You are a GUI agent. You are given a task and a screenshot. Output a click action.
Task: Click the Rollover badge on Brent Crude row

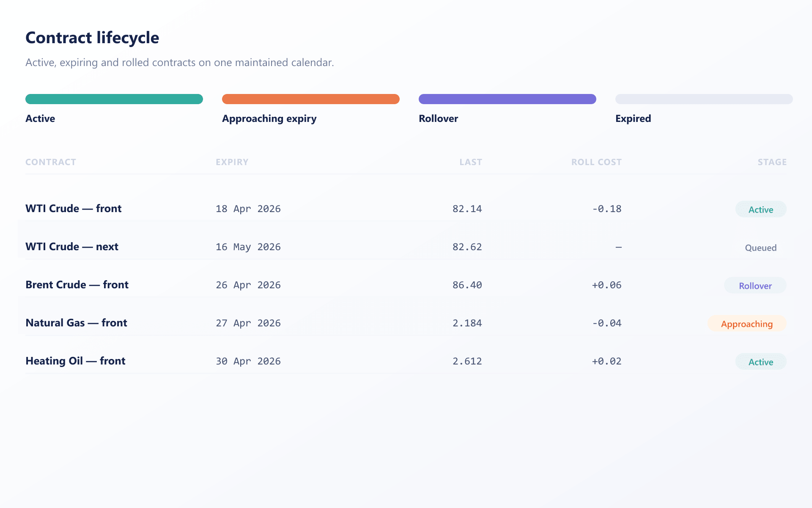pyautogui.click(x=755, y=285)
